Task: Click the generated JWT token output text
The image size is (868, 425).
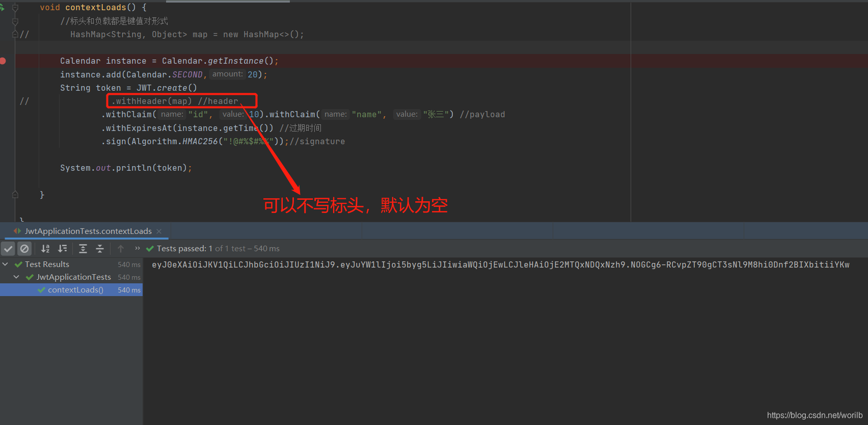Action: click(500, 265)
